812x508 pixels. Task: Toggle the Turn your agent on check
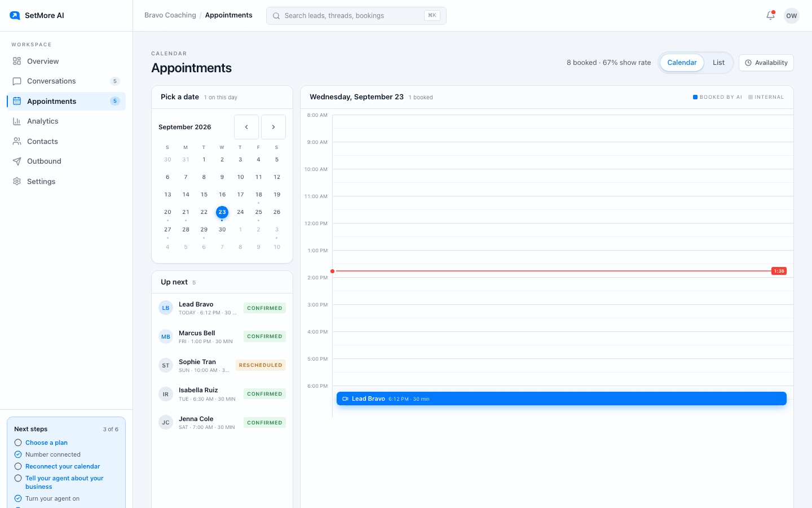pyautogui.click(x=18, y=498)
